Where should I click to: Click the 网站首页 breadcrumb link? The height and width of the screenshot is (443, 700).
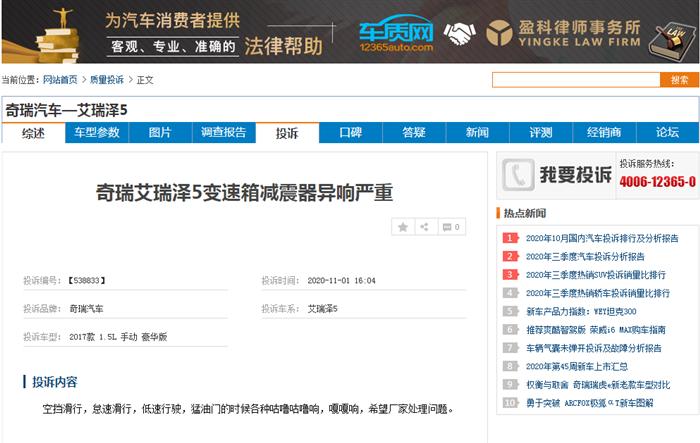(60, 80)
